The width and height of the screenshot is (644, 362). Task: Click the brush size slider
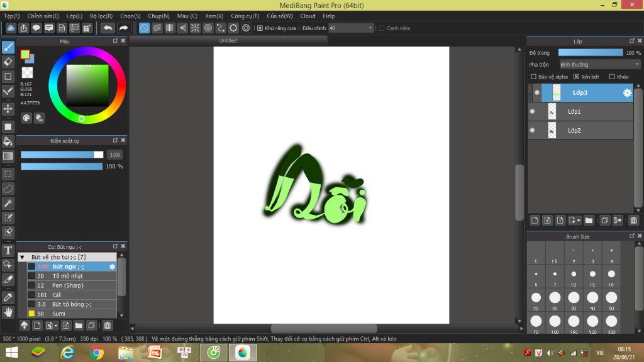(x=62, y=155)
